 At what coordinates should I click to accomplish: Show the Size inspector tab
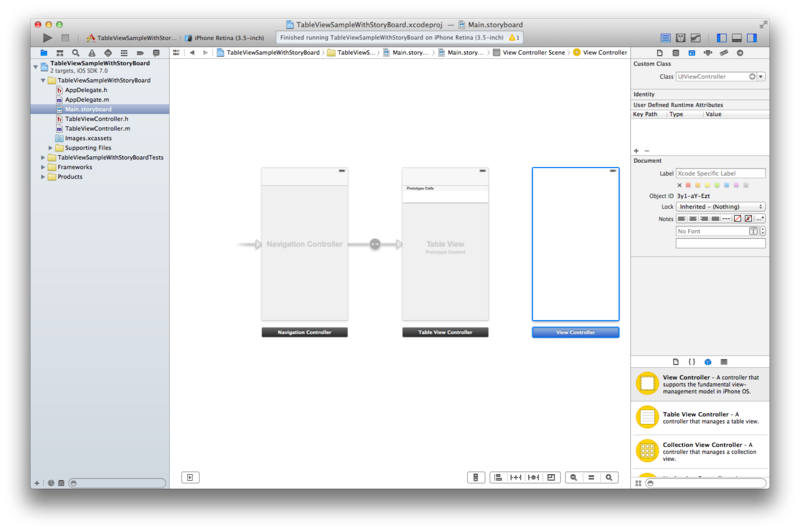coord(724,53)
